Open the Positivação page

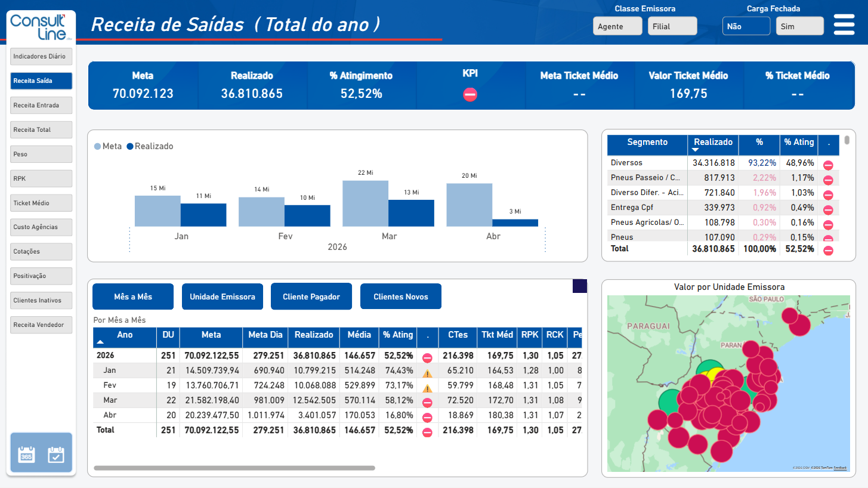(x=41, y=276)
